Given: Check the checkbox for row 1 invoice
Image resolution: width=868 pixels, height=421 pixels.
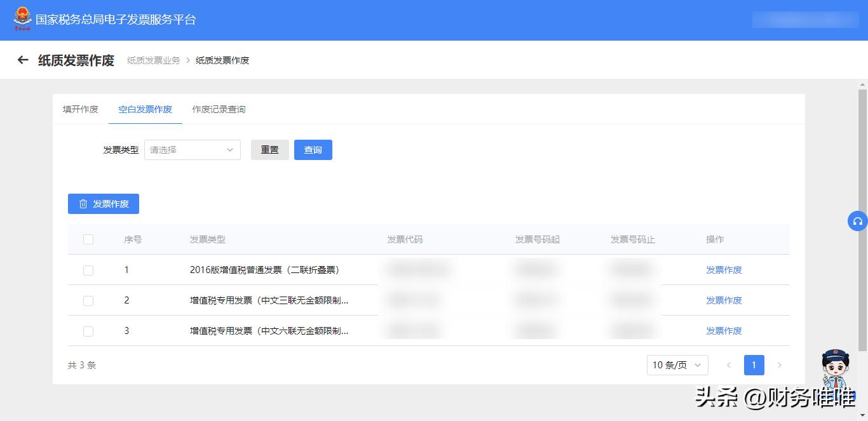Looking at the screenshot, I should [88, 270].
